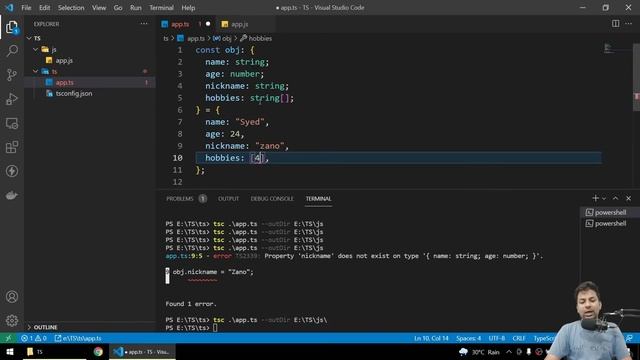This screenshot has height=360, width=640.
Task: Show the Debug Console tab
Action: 272,199
